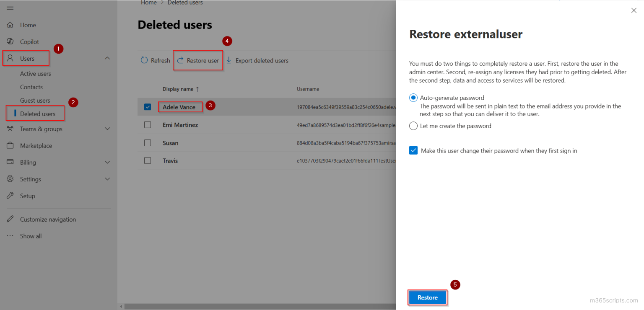Disable password change on first sign in
Viewport: 644px width, 310px height.
(413, 150)
